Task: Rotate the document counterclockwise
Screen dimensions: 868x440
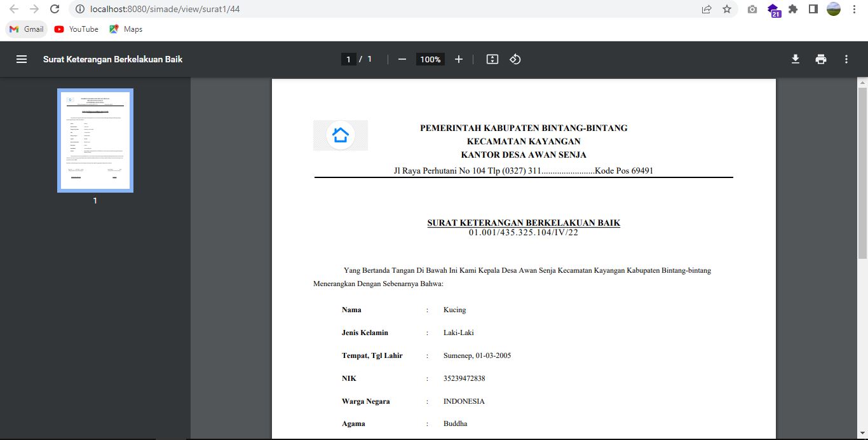Action: tap(515, 59)
